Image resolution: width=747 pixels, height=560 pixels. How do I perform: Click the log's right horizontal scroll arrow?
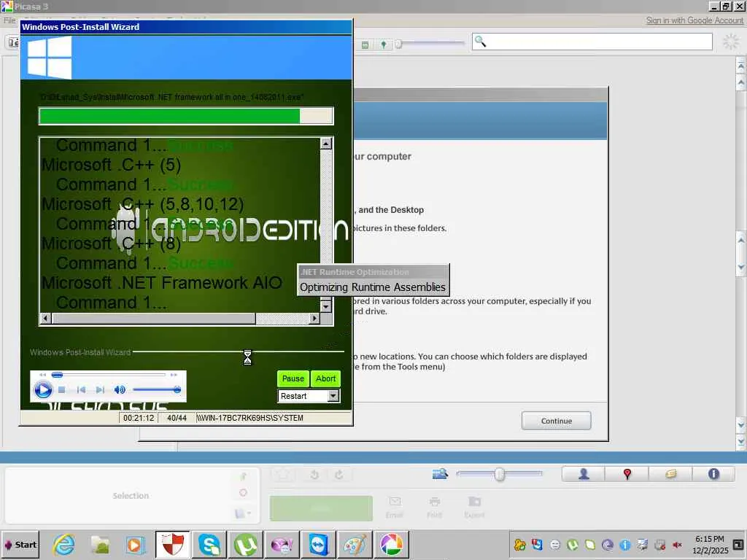(x=314, y=318)
